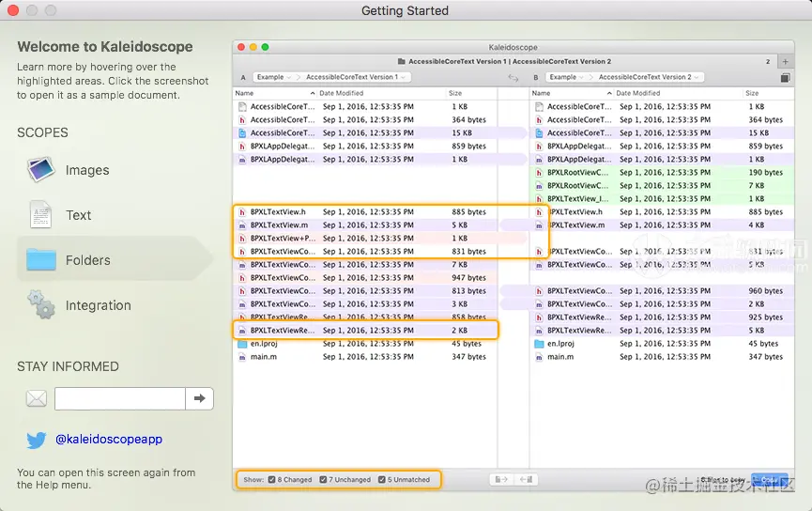Sort pane A by Date Modified column

click(x=380, y=93)
